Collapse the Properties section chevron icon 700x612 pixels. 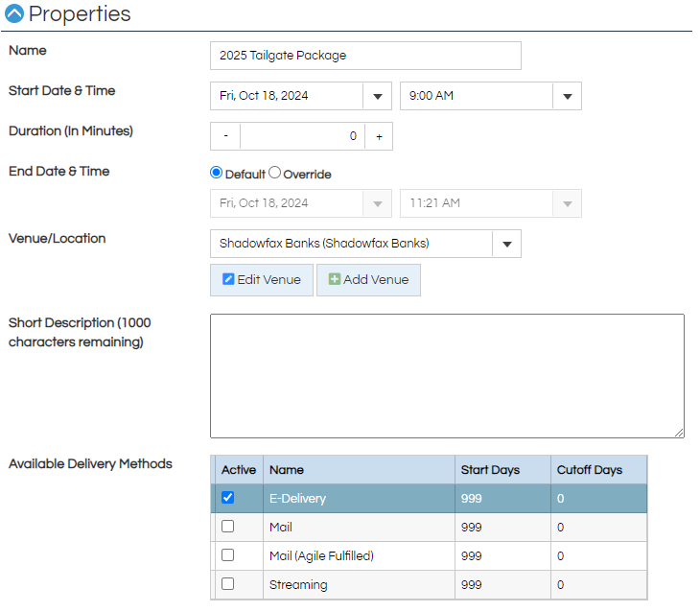coord(14,14)
